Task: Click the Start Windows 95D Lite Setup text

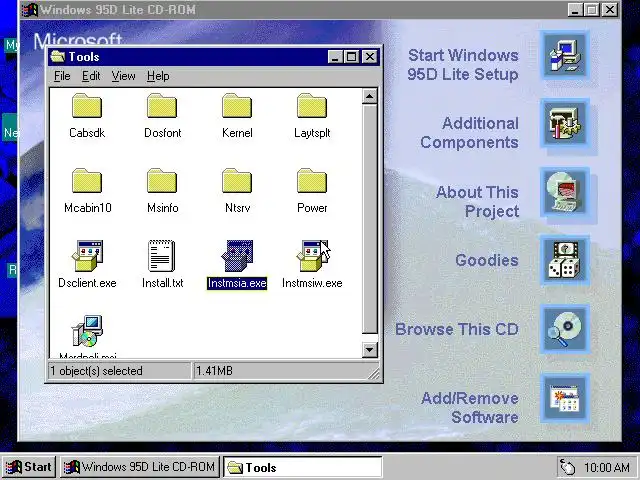Action: pos(463,65)
